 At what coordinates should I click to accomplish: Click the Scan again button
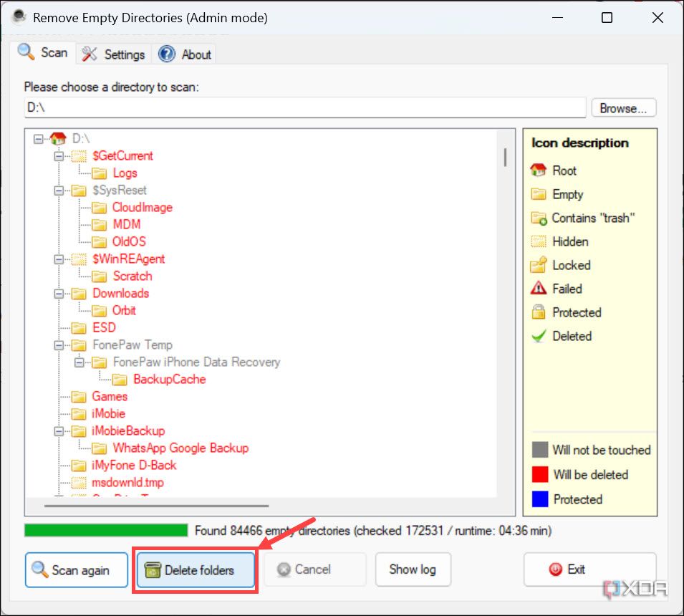(x=77, y=569)
